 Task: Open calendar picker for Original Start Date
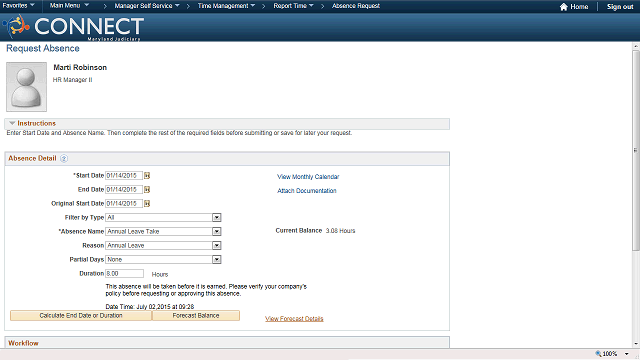pyautogui.click(x=147, y=203)
